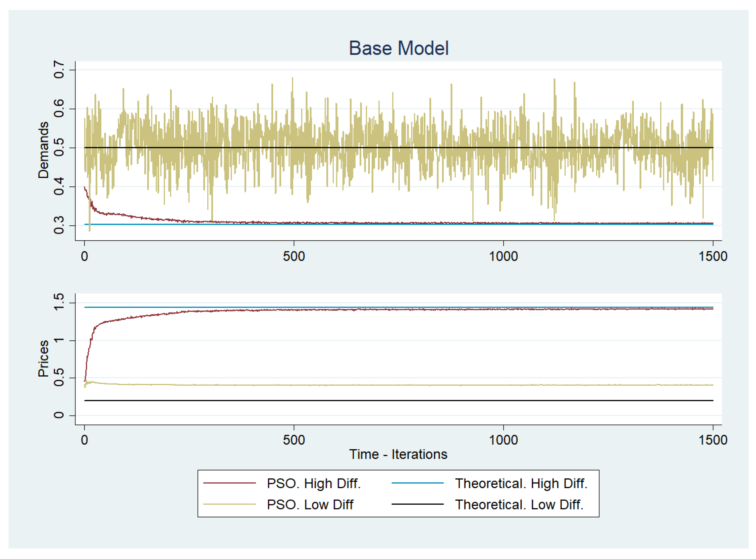The height and width of the screenshot is (559, 756).
Task: Click the 'Base Model' chart title
Action: (x=398, y=48)
